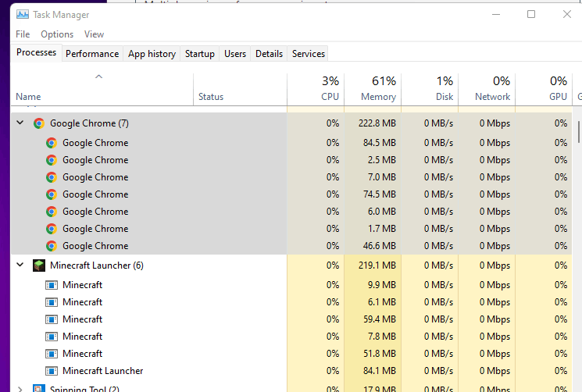Click the icon of the Minecraft Launcher 84.1 MB child row

[52, 370]
